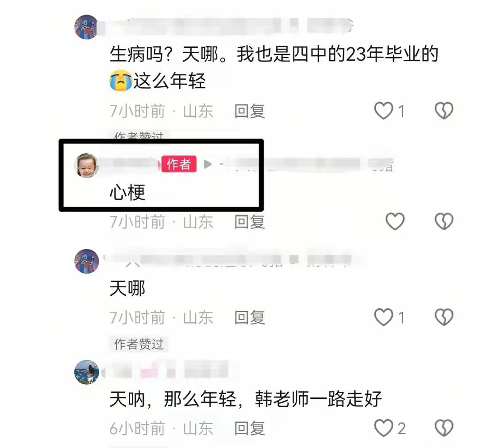This screenshot has height=448, width=478.
Task: Like the comment about 四中 23年毕业
Action: pos(383,111)
